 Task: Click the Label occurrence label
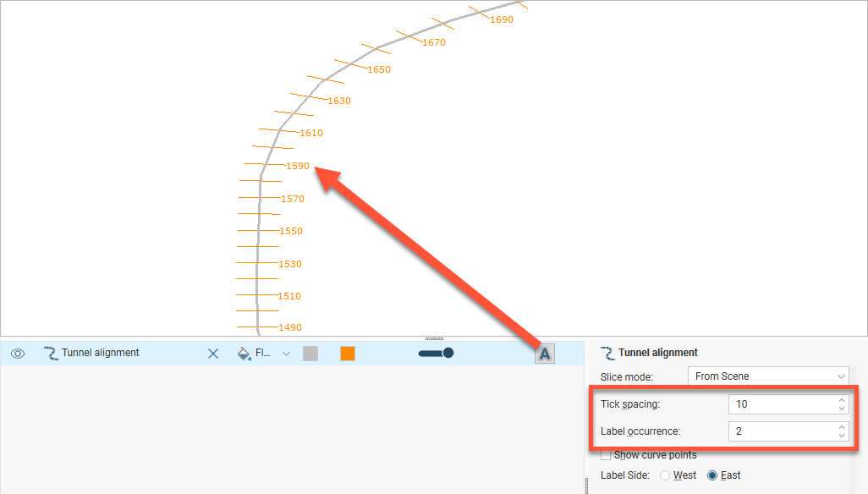pos(640,431)
